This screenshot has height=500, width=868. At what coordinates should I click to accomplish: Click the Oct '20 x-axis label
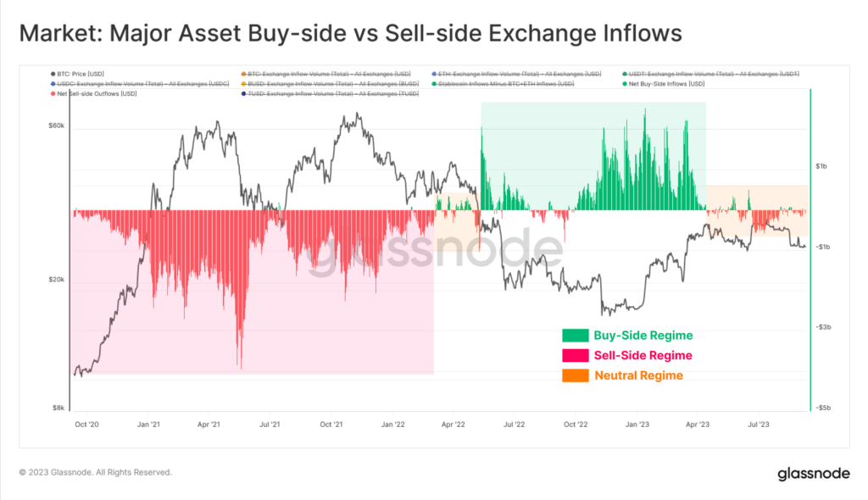pyautogui.click(x=87, y=425)
